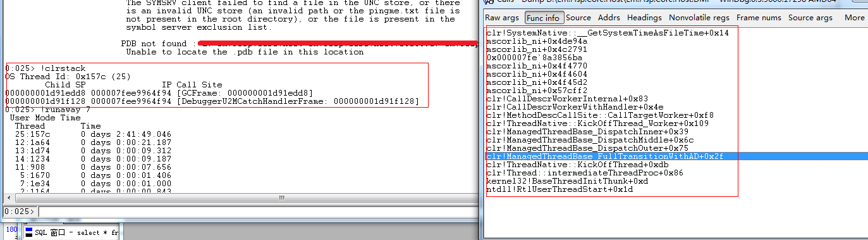
Task: Toggle the Func info button
Action: [x=542, y=18]
